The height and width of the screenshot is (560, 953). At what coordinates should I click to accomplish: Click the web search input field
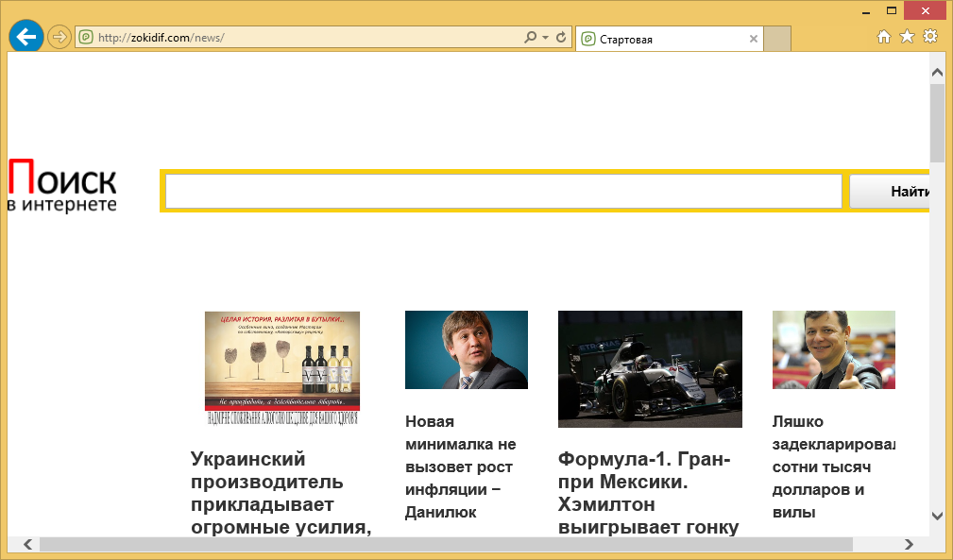coord(503,192)
